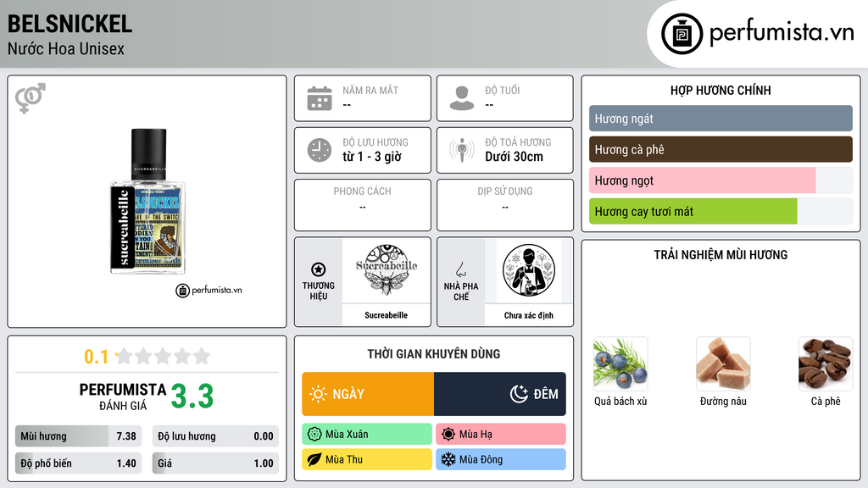Viewport: 868px width, 488px height.
Task: Click the Phong cách card
Action: point(363,205)
